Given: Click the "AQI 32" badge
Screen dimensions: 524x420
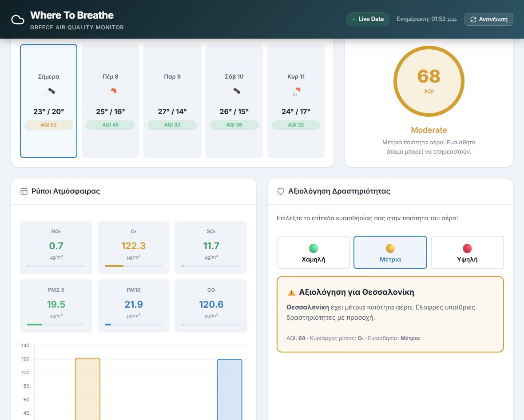Looking at the screenshot, I should tap(296, 125).
